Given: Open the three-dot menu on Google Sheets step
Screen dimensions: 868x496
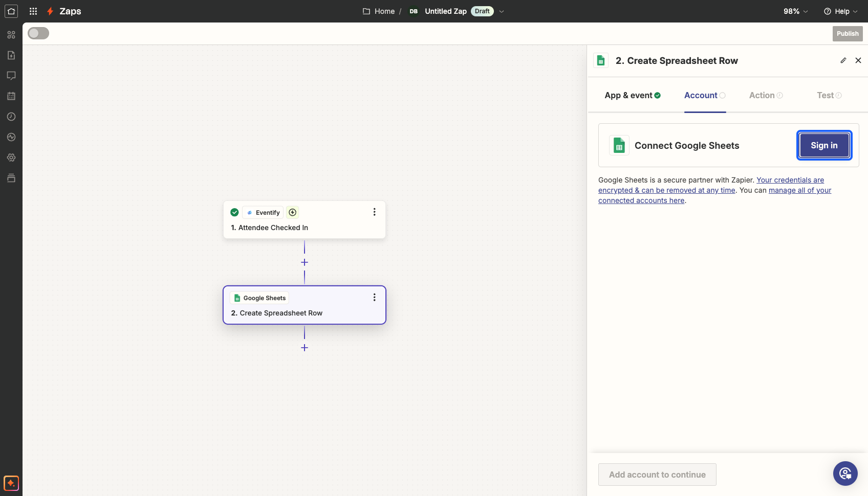Looking at the screenshot, I should click(374, 297).
